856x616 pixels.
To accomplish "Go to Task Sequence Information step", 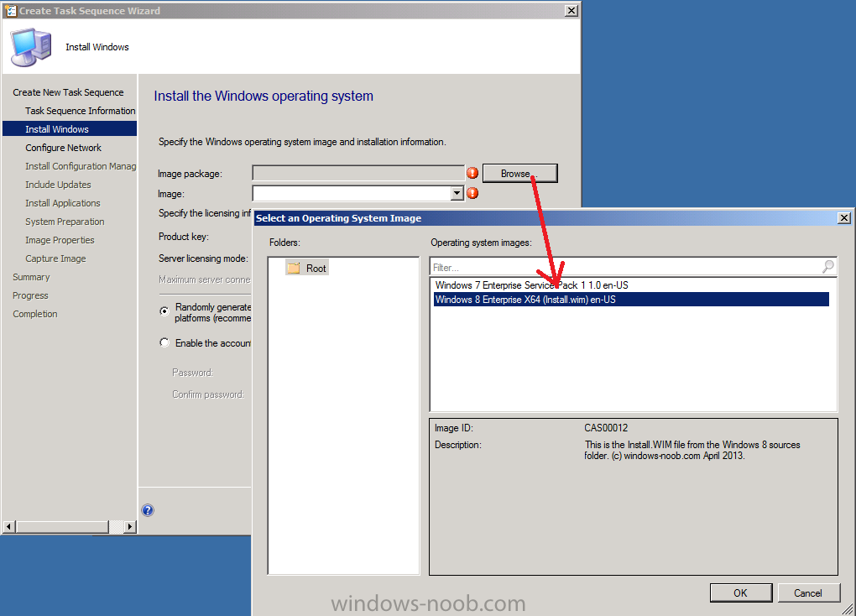I will click(x=81, y=111).
